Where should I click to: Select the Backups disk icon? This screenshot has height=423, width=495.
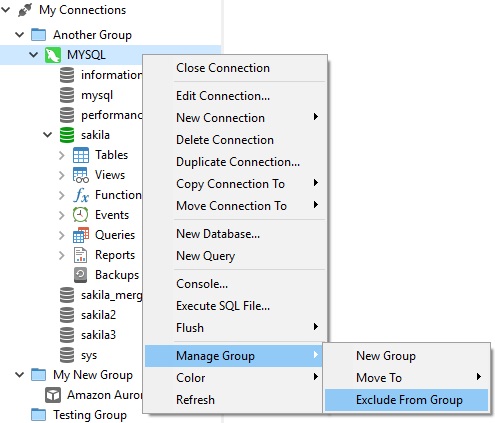click(x=80, y=275)
